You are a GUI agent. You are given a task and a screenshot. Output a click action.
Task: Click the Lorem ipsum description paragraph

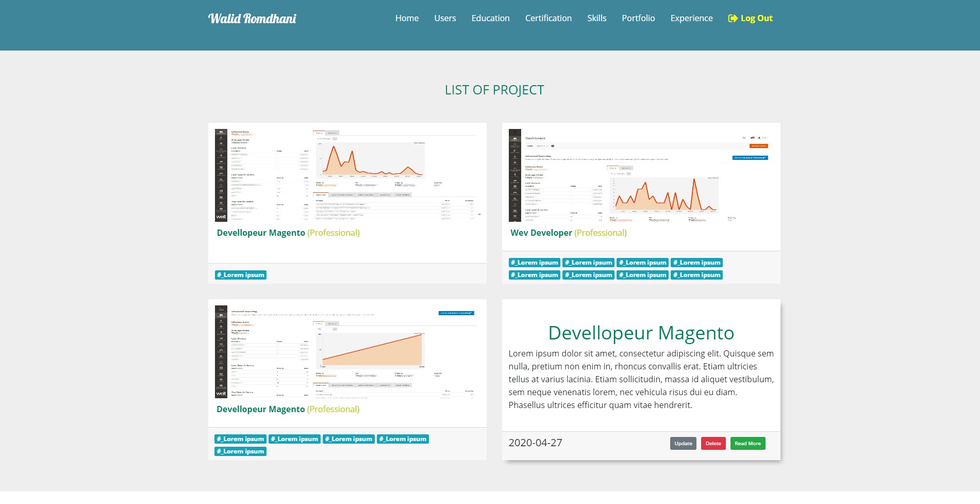[x=641, y=379]
